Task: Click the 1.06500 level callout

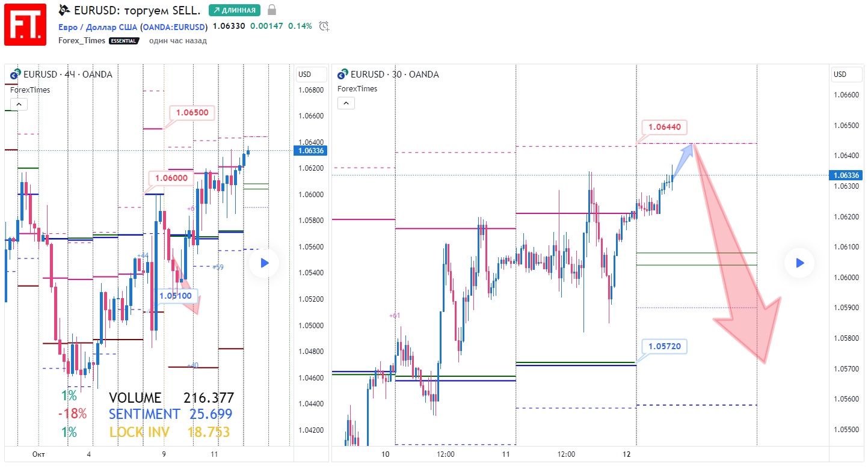Action: [x=192, y=112]
